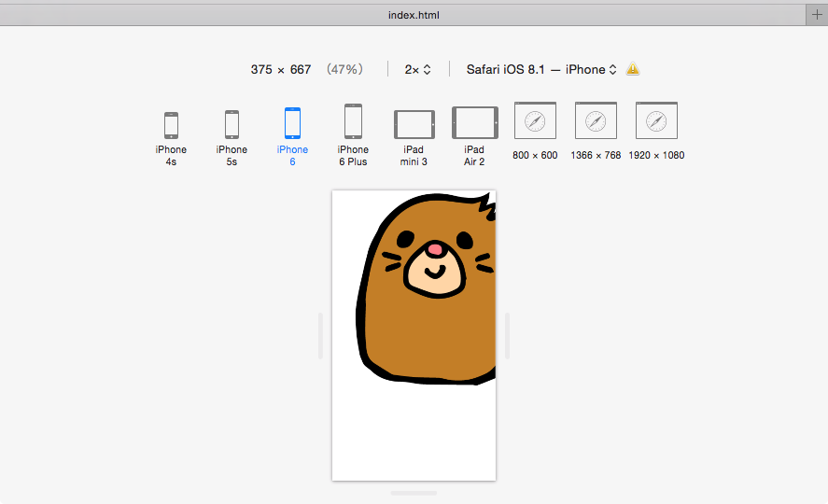Image resolution: width=828 pixels, height=504 pixels.
Task: Click the 375 × 667 viewport dimensions
Action: pyautogui.click(x=281, y=70)
